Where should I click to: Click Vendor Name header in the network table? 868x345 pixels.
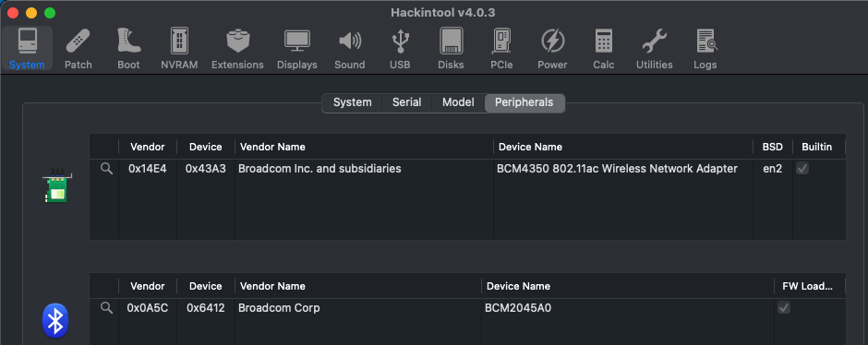(x=364, y=147)
